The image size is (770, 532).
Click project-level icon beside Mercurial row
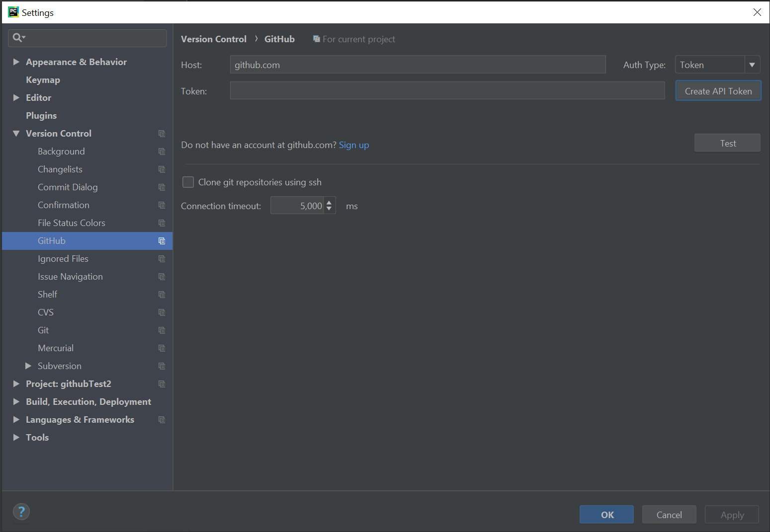[x=162, y=348]
